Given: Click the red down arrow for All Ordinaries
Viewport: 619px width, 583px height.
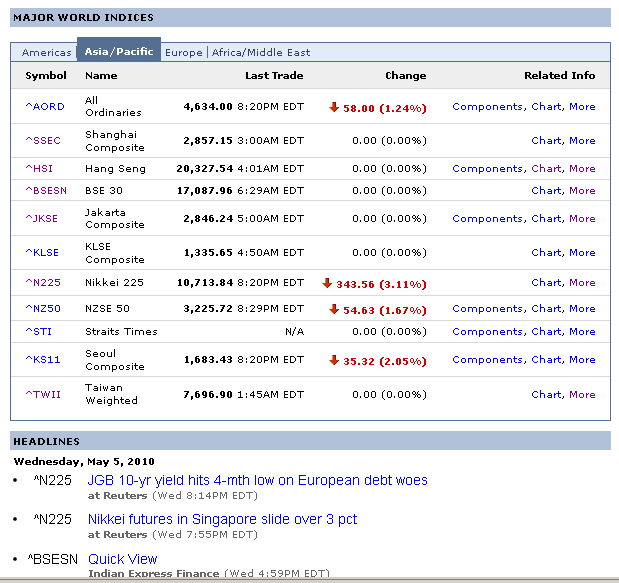Looking at the screenshot, I should click(334, 107).
